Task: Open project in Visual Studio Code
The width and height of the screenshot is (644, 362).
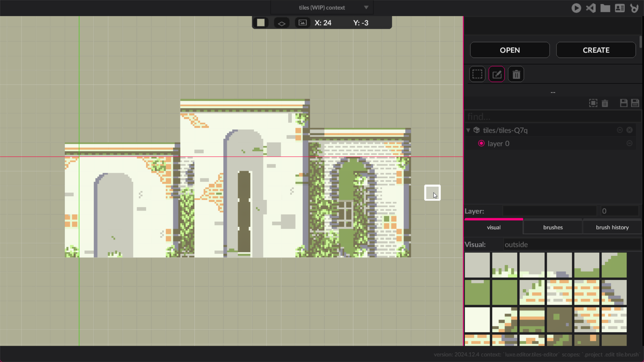Action: pos(591,8)
